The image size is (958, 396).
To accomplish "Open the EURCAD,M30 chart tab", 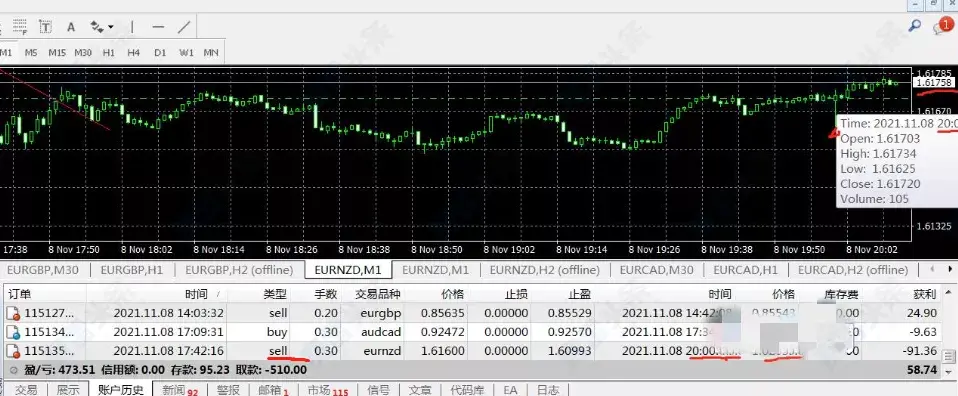I will point(656,270).
